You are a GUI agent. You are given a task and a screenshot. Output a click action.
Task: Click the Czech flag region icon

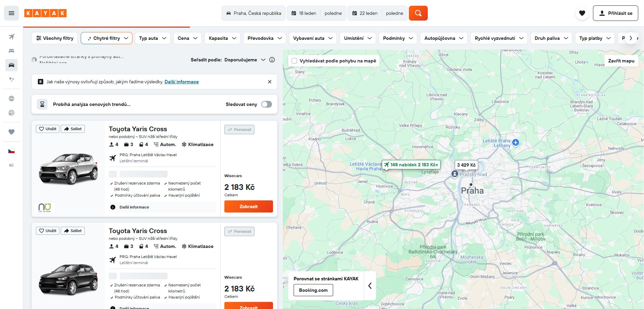point(11,151)
